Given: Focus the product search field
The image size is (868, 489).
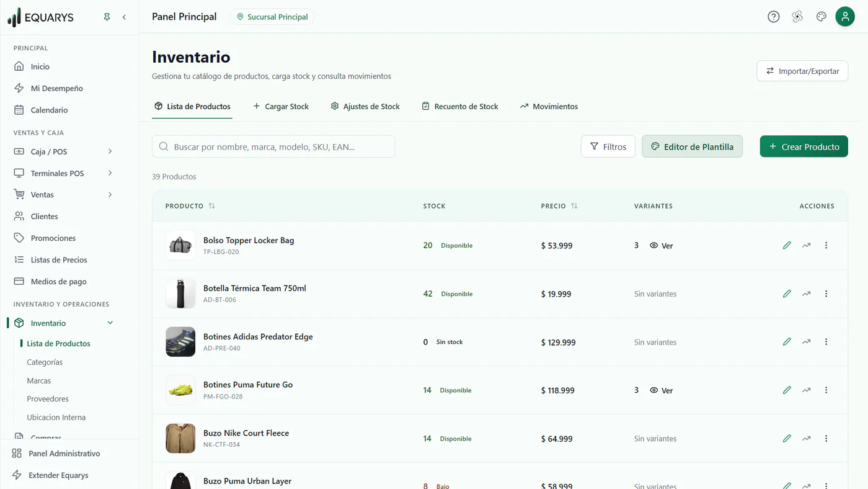Looking at the screenshot, I should (x=273, y=146).
